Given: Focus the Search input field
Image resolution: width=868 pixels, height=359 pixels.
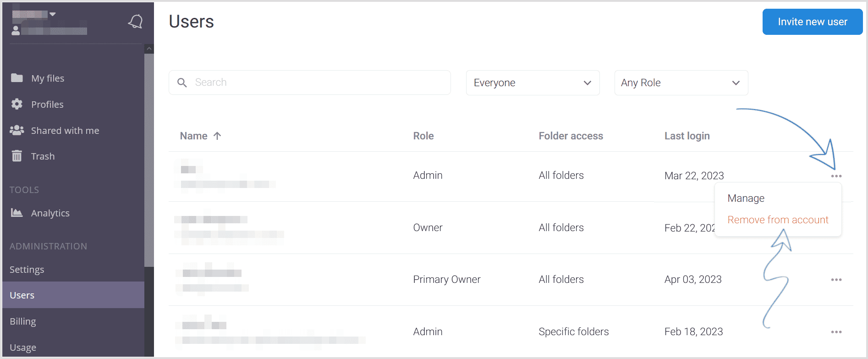Looking at the screenshot, I should pos(309,83).
